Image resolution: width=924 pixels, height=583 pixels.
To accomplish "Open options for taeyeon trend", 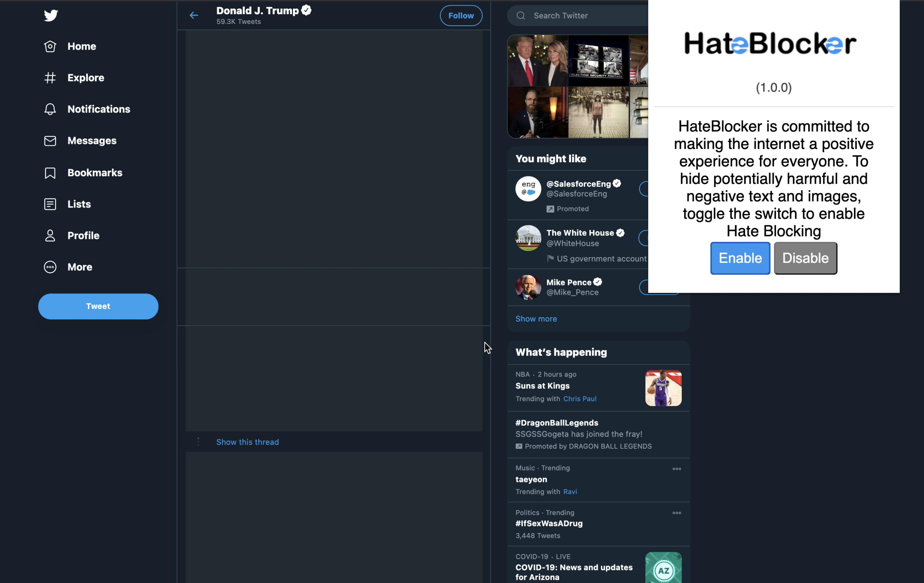I will [676, 469].
